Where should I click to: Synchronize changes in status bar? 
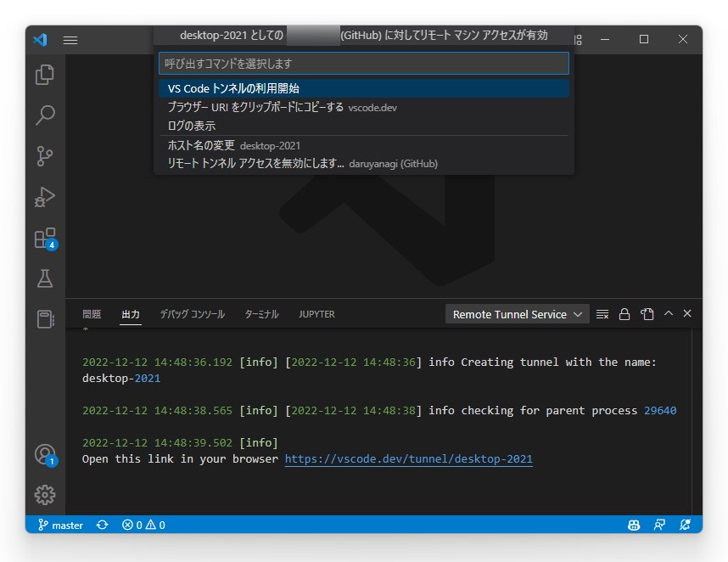[102, 525]
